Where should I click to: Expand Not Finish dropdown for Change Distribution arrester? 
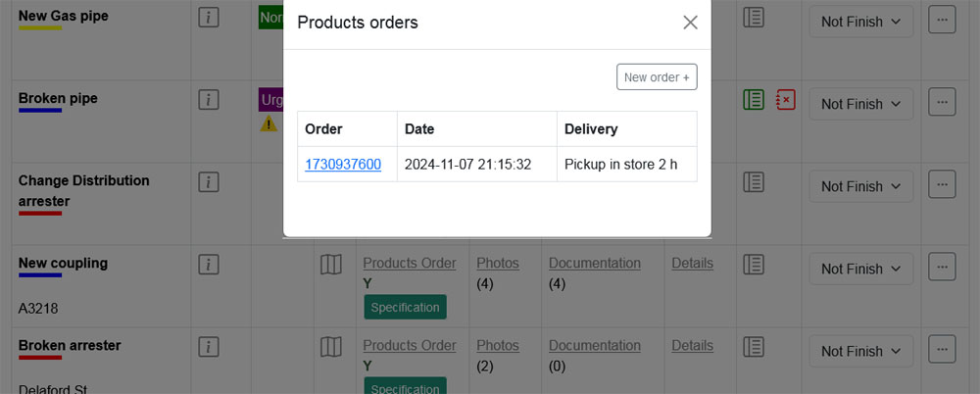coord(861,186)
